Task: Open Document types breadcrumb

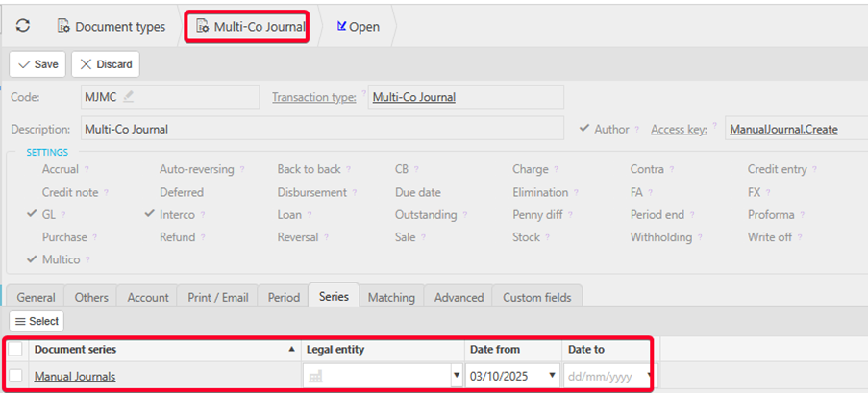Action: click(112, 27)
